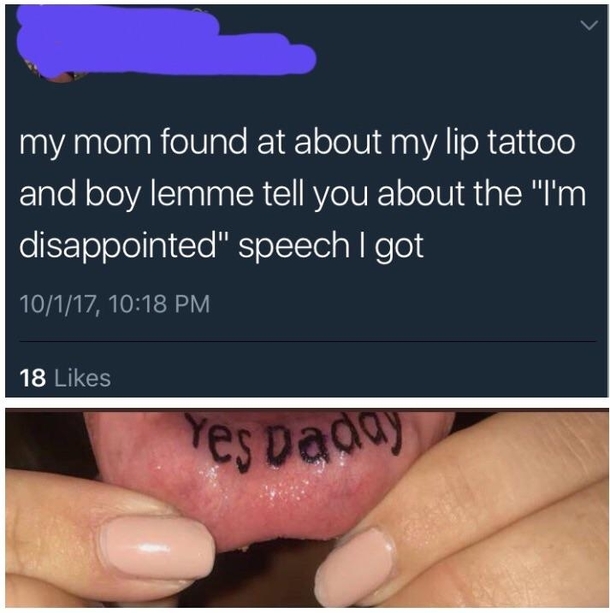The image size is (610, 613).
Task: Open the scribbled-out profile name
Action: click(x=166, y=42)
